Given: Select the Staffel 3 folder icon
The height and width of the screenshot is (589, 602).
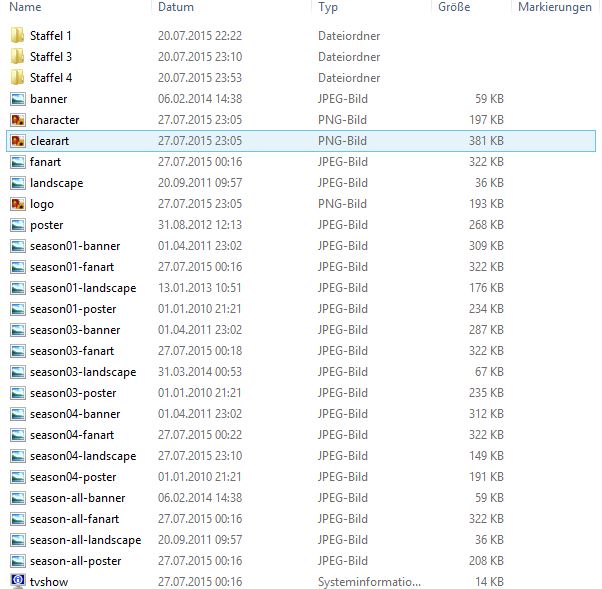Looking at the screenshot, I should click(x=18, y=57).
